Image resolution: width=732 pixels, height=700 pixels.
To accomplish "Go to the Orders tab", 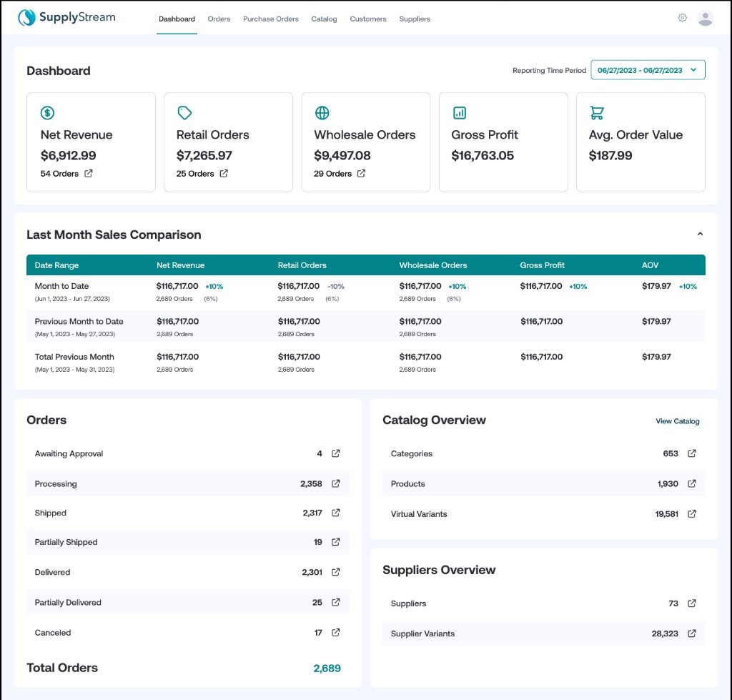I will 219,19.
